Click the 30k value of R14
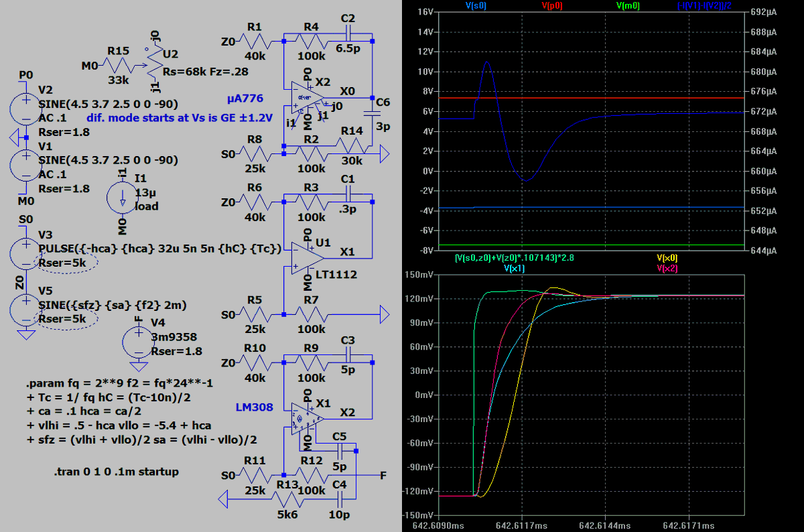The image size is (804, 532). 351,162
